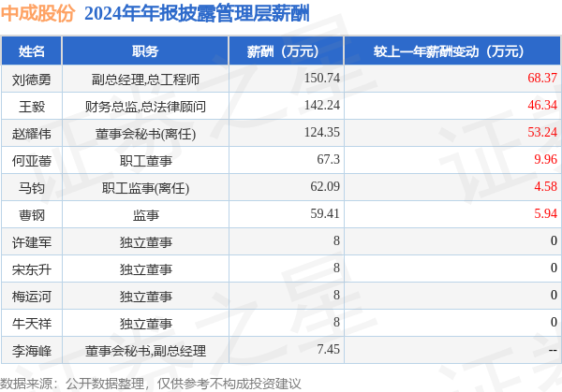Select the change value 53.24
Viewport: 562px width, 392px height.
click(x=542, y=133)
